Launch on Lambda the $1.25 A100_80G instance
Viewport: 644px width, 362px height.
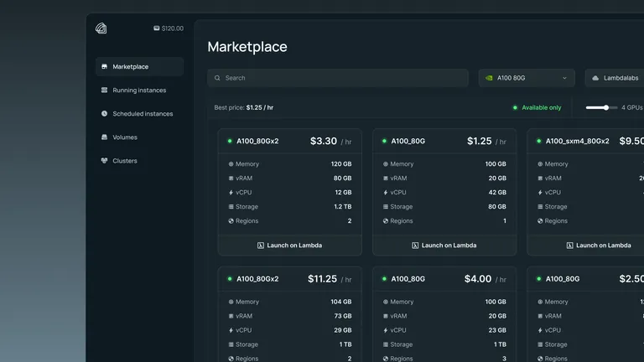tap(444, 246)
